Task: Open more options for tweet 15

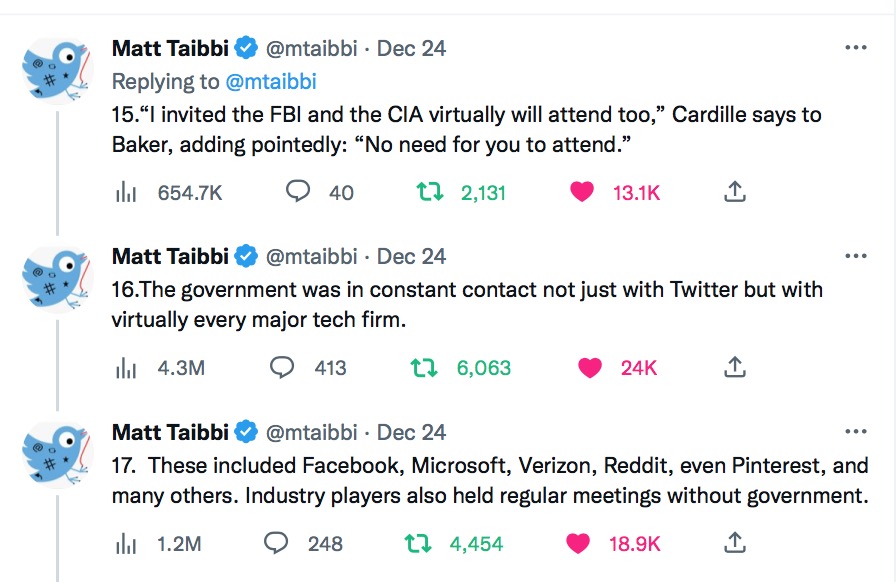Action: 855,48
